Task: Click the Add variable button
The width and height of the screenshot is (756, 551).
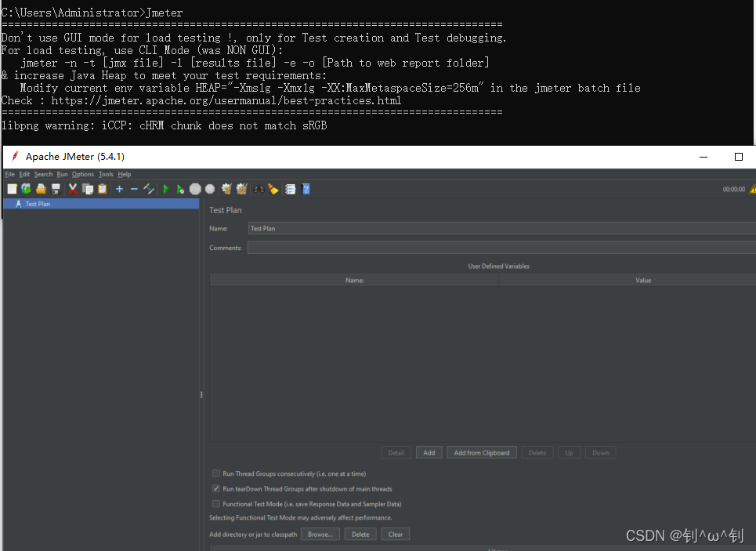Action: (429, 452)
